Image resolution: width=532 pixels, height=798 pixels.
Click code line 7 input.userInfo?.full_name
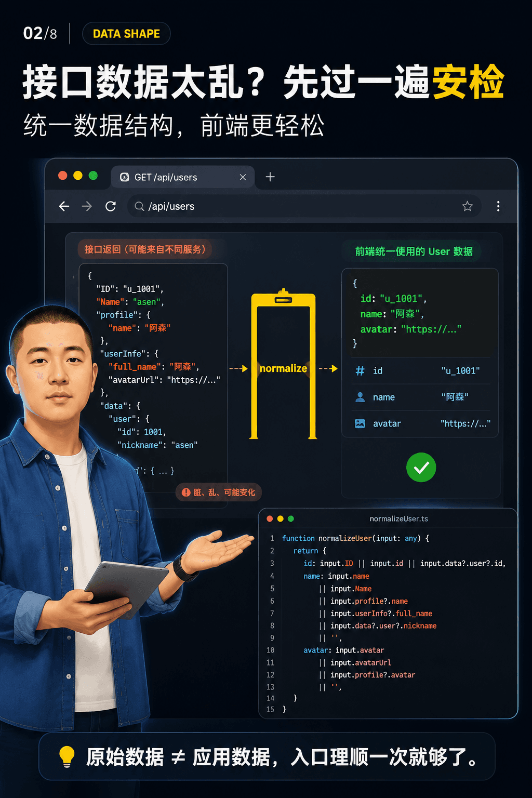click(x=376, y=614)
